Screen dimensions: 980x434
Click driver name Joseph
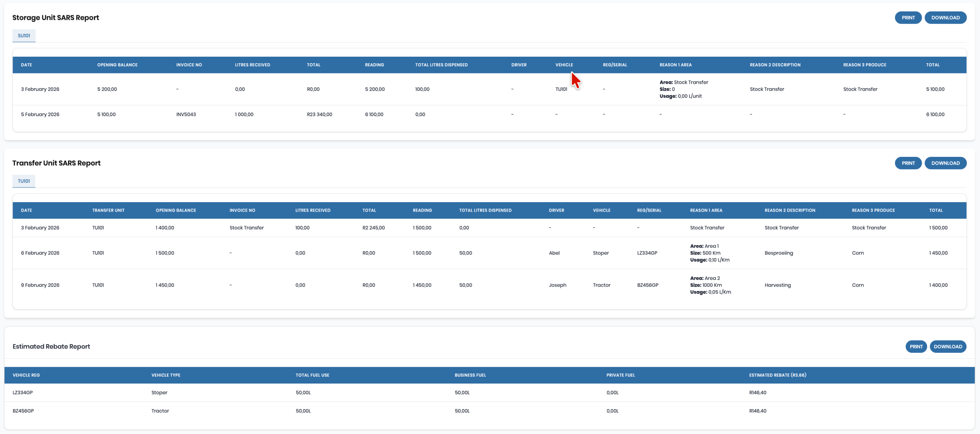coord(557,285)
